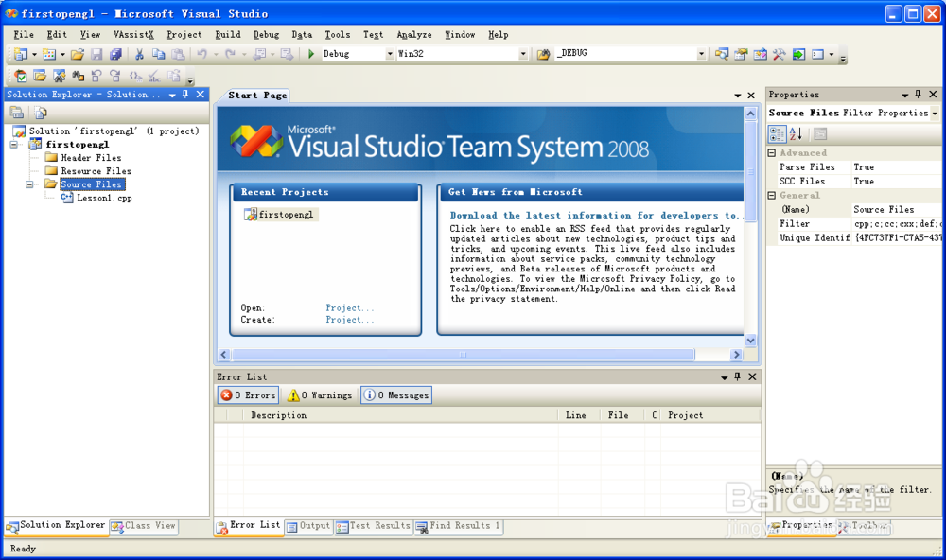Open the Debug configuration dropdown
Screen dimensions: 946x560
pyautogui.click(x=390, y=54)
